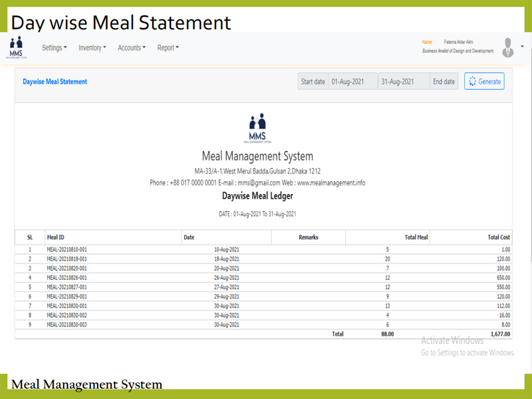Click the Date column header
The height and width of the screenshot is (399, 532).
189,237
